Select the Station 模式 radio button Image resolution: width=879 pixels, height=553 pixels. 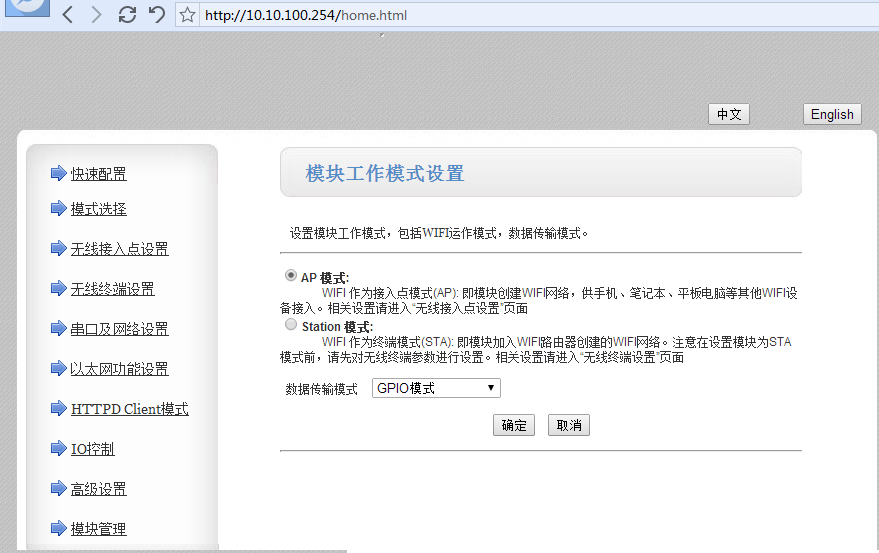291,325
